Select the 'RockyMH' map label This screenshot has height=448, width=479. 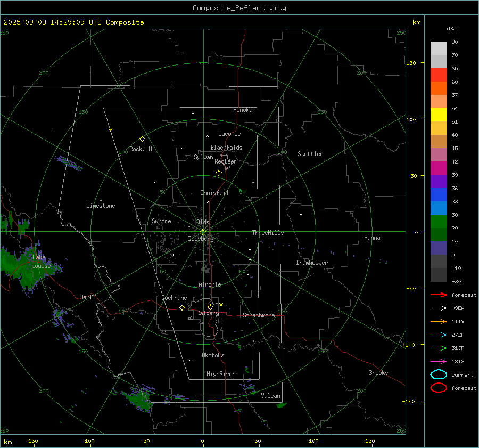pyautogui.click(x=141, y=149)
